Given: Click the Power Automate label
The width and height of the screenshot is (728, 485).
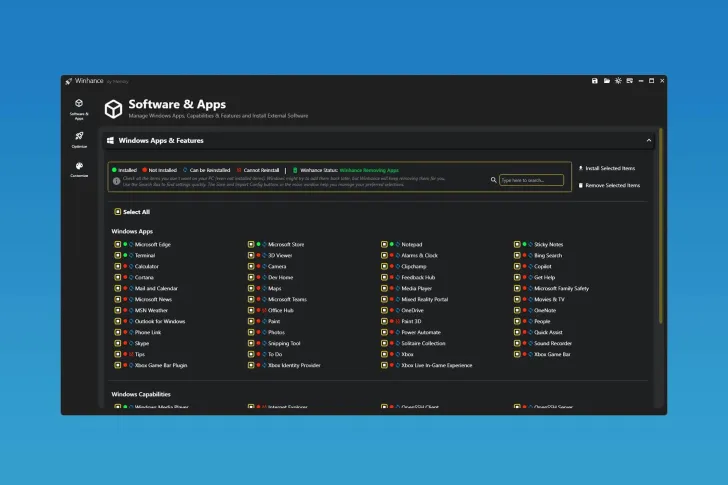Looking at the screenshot, I should tap(421, 332).
